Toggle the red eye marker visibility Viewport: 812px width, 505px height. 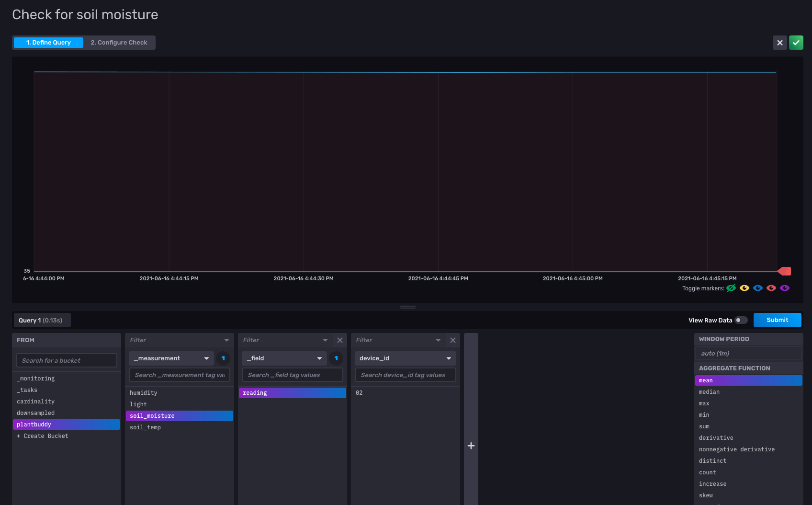click(x=771, y=288)
